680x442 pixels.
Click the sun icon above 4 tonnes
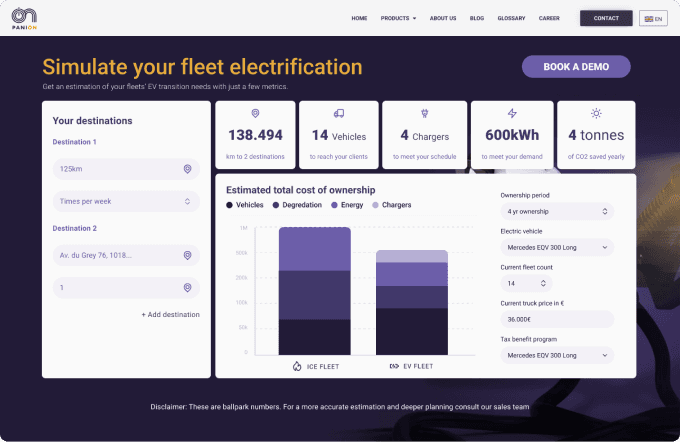point(596,113)
